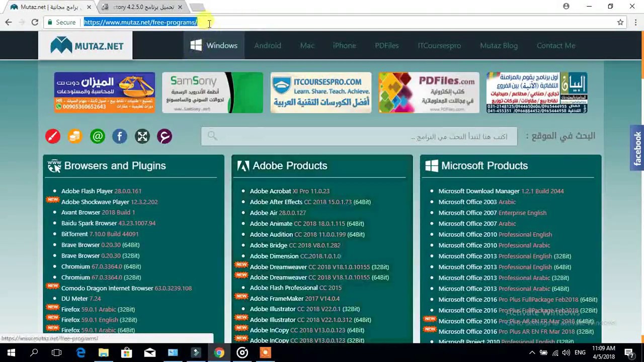Open File Explorer from the taskbar
Screen dimensions: 644x362
coord(104,352)
